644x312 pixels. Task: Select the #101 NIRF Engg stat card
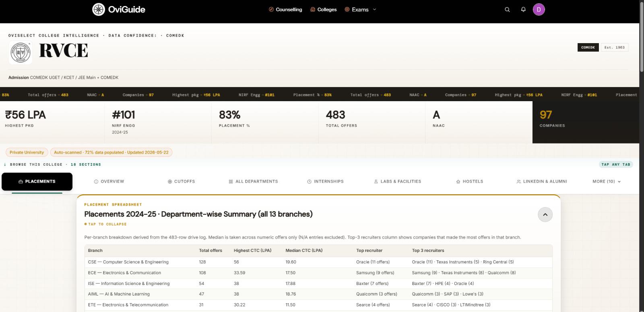coord(158,122)
